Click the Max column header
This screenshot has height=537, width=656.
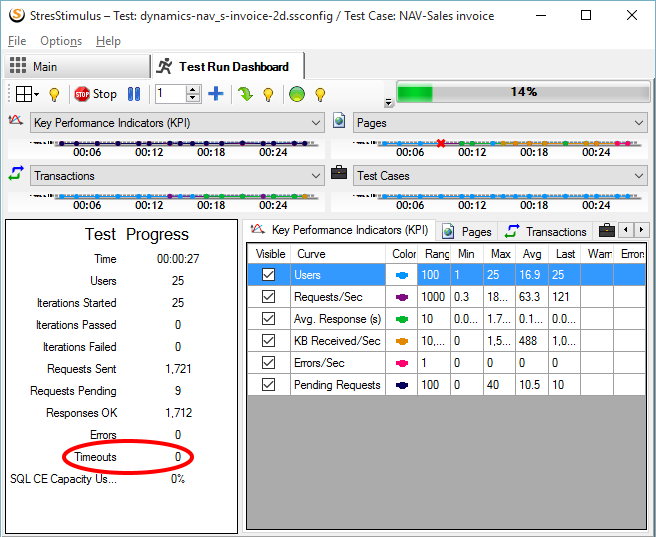(x=500, y=254)
